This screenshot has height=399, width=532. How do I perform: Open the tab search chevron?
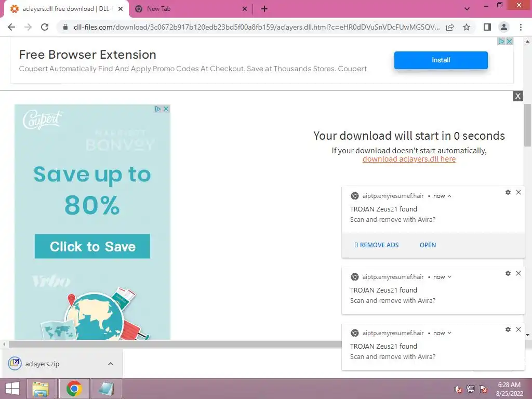467,9
